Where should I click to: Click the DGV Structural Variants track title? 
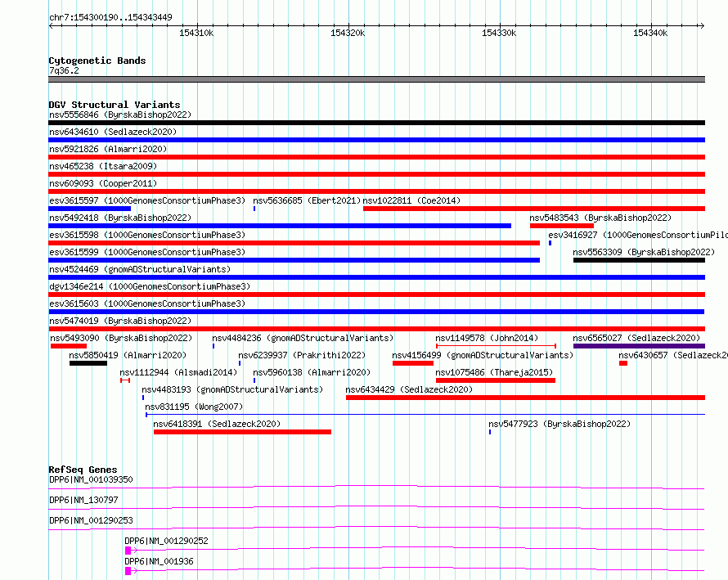click(115, 105)
